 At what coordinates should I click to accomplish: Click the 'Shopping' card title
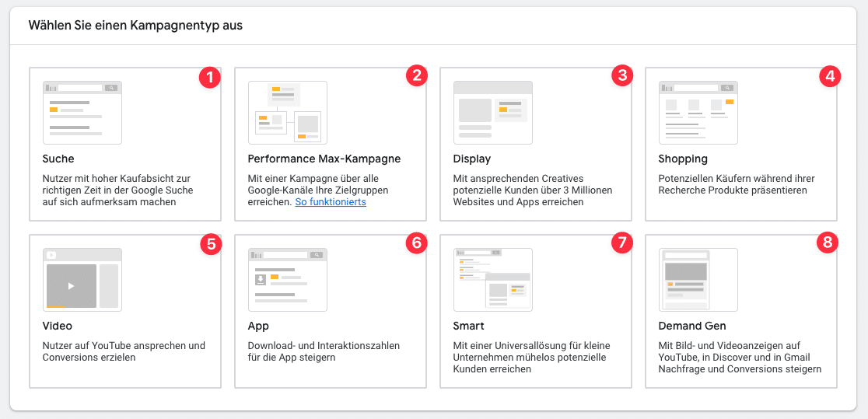[x=683, y=159]
